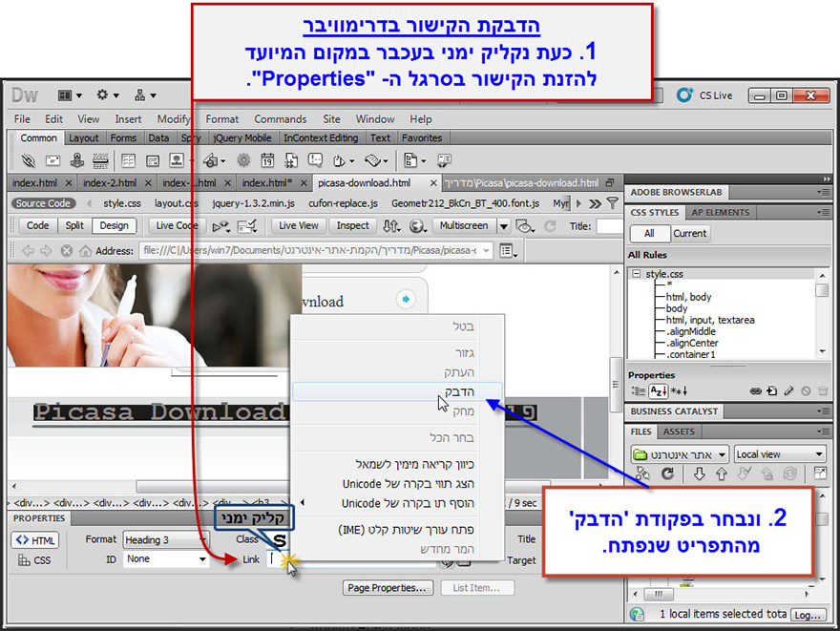
Task: Click the Stop icon in the address bar
Action: (x=67, y=251)
